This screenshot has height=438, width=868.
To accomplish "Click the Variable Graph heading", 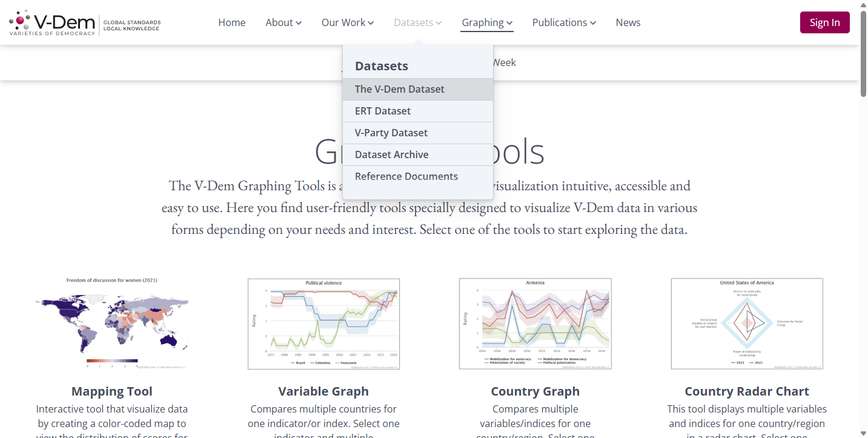I will click(x=323, y=391).
